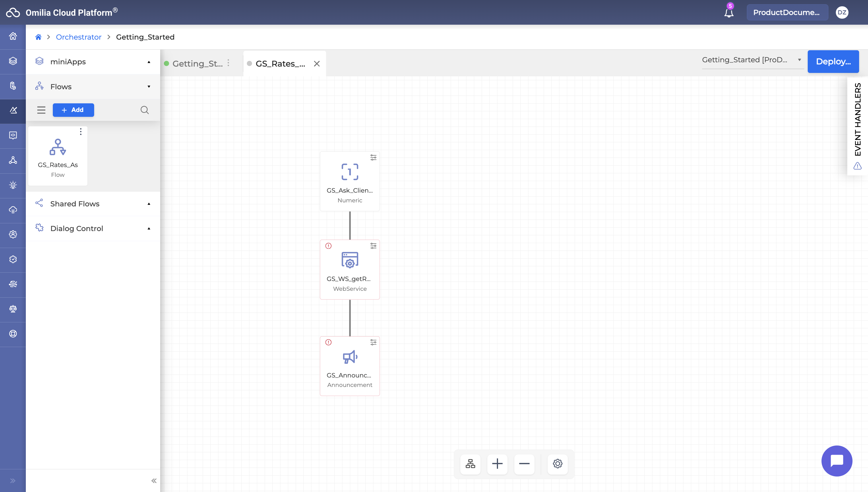Open settings on the GS_Ask_Clien... Numeric node

[373, 158]
